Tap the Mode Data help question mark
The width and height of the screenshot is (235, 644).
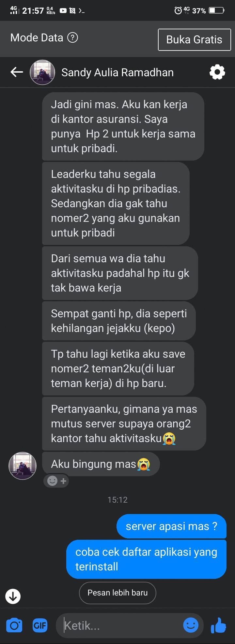[72, 38]
